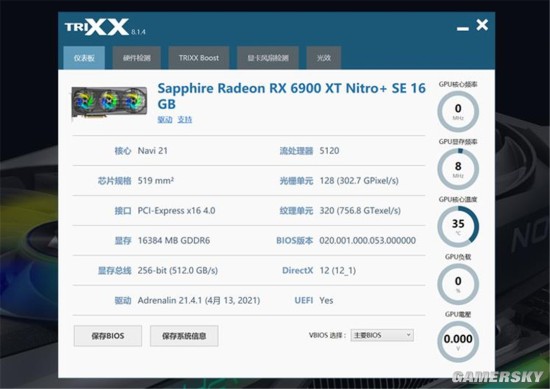The width and height of the screenshot is (550, 389).
Task: Click the graphics card product image
Action: pos(109,102)
